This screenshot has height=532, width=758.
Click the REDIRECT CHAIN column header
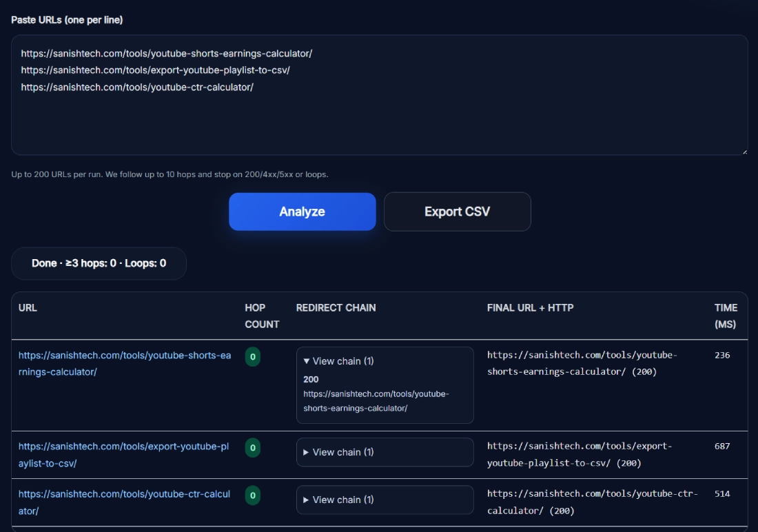click(x=336, y=308)
